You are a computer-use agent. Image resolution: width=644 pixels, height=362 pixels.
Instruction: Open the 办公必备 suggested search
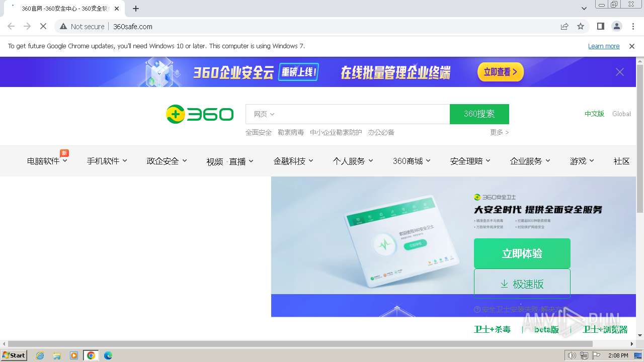pyautogui.click(x=381, y=132)
